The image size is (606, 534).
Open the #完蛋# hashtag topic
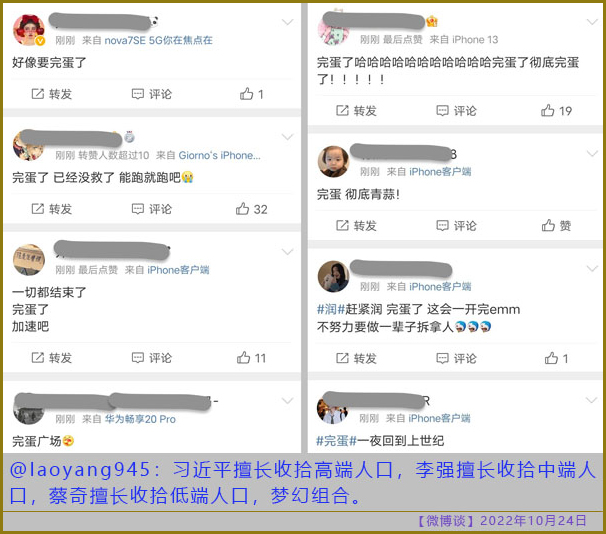(x=336, y=440)
